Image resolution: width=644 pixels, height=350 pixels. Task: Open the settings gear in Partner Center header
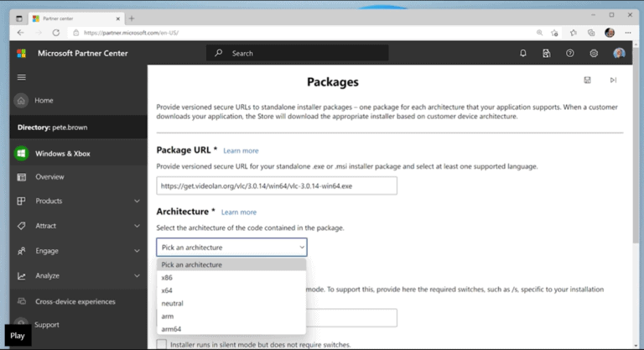[x=594, y=53]
